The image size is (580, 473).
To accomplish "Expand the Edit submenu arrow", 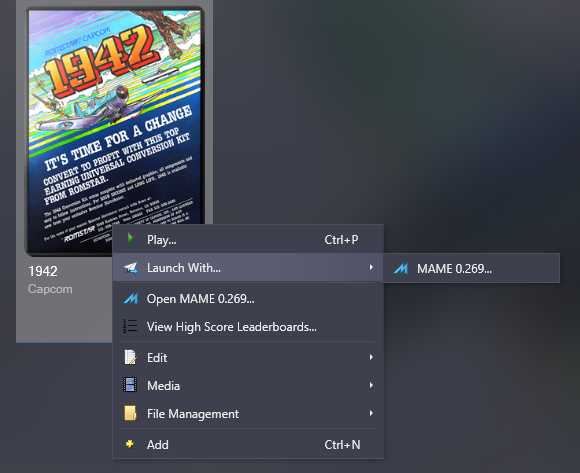I will point(371,357).
